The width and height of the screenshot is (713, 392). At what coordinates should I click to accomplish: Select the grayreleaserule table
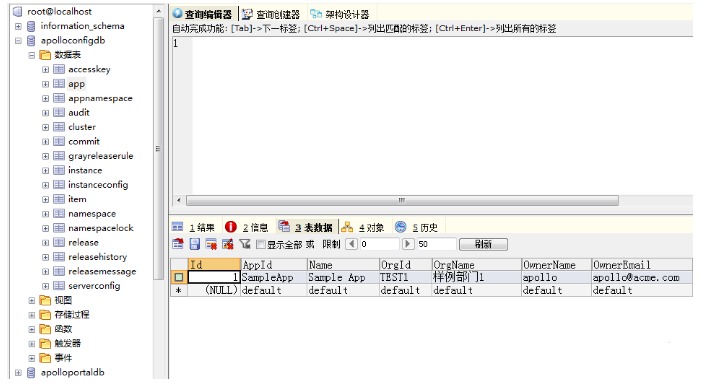(100, 156)
